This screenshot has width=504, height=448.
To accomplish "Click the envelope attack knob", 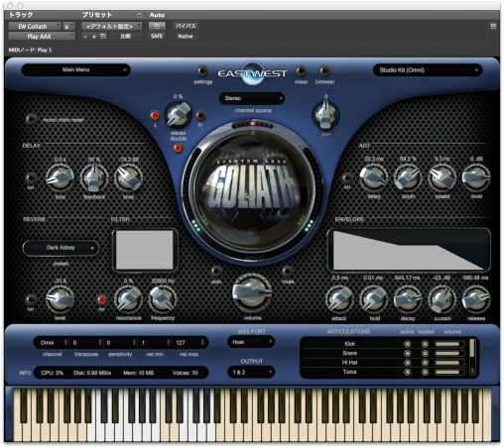I will [x=339, y=299].
